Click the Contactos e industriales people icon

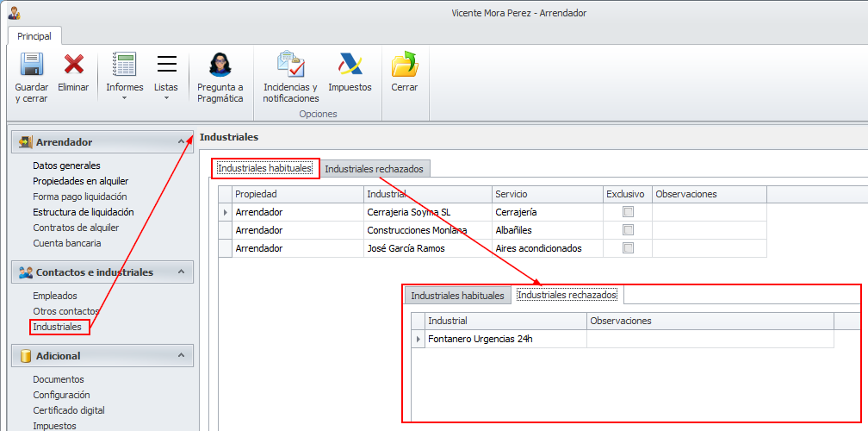(x=26, y=272)
